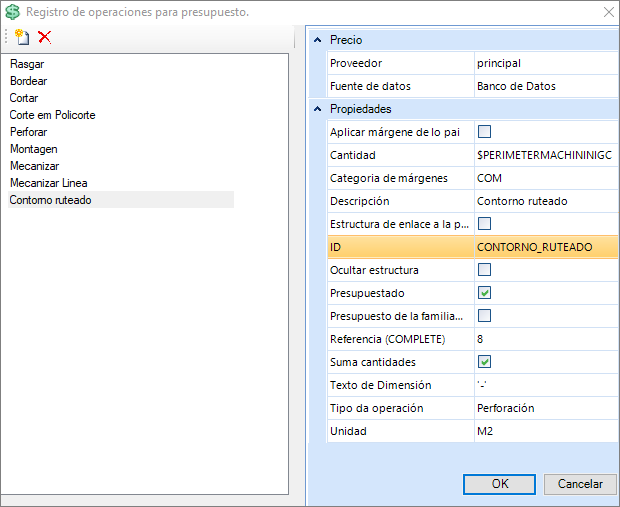Viewport: 620px width, 507px height.
Task: Collapse the Propiedades section
Action: tap(318, 109)
